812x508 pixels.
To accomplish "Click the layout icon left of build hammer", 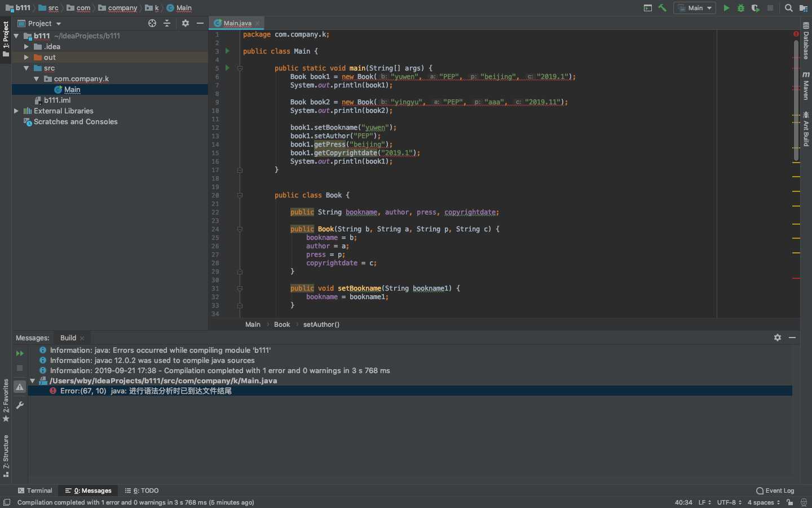I will 648,8.
